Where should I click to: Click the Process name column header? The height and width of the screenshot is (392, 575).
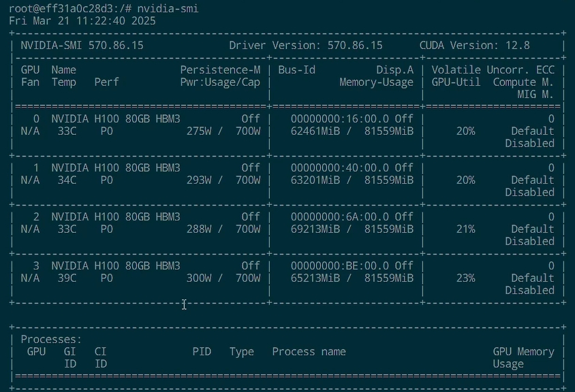309,352
